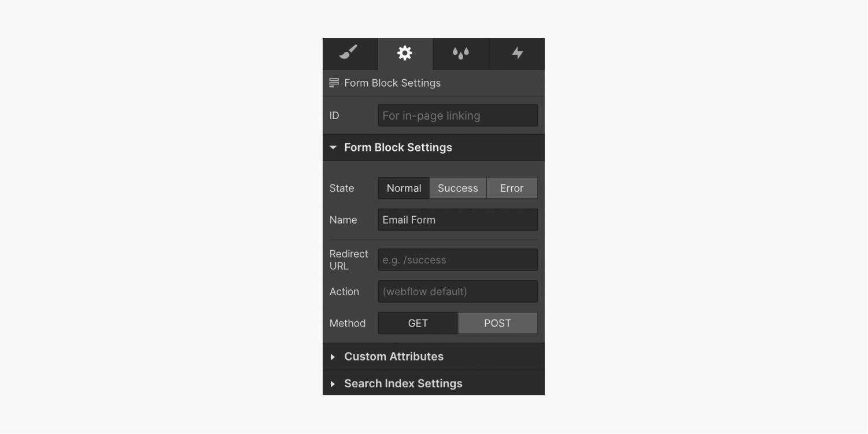Image resolution: width=868 pixels, height=434 pixels.
Task: Click the Redirect URL input field
Action: (x=458, y=260)
